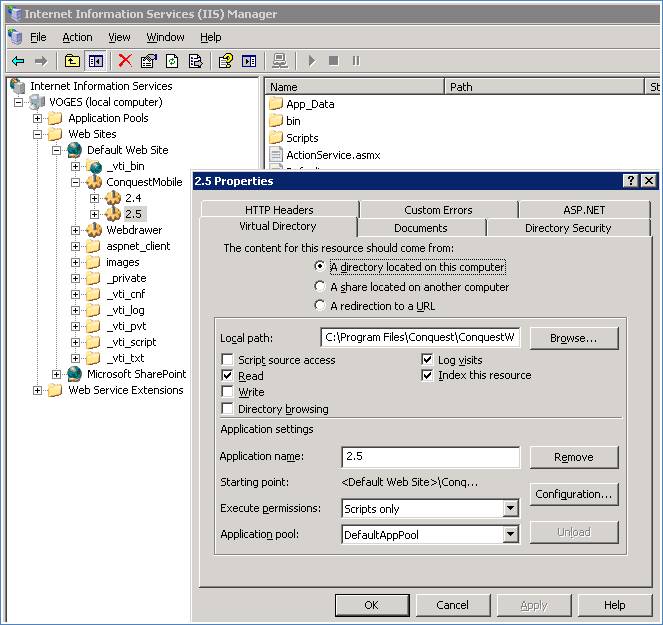Toggle the Log visits checkbox
This screenshot has width=663, height=625.
427,359
